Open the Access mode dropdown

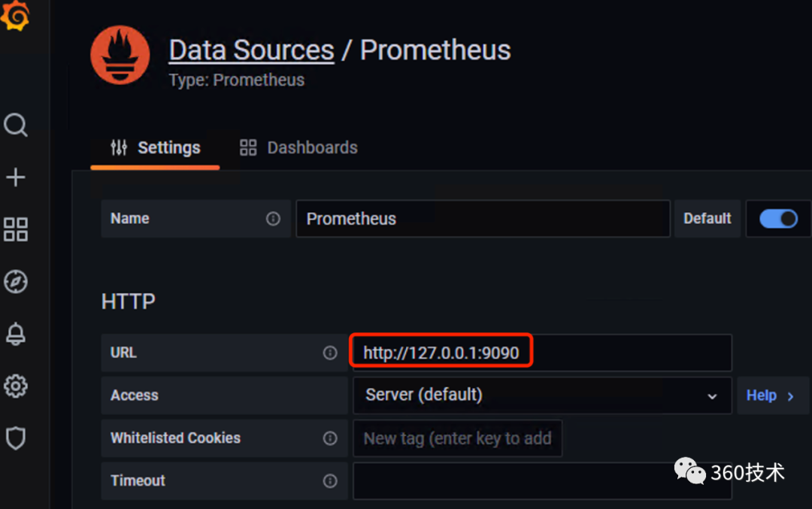541,395
